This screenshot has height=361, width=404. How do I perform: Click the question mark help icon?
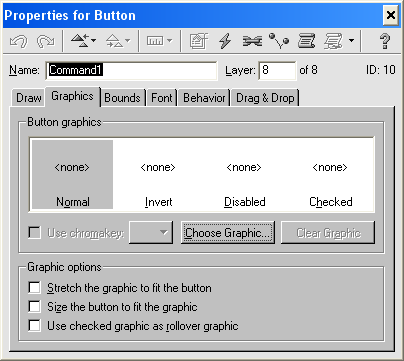click(x=385, y=41)
